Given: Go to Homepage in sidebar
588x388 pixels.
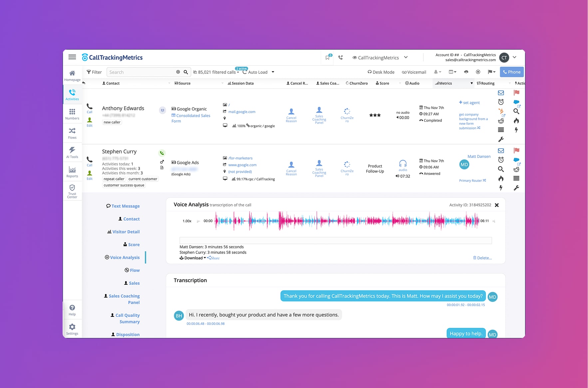Looking at the screenshot, I should (72, 76).
